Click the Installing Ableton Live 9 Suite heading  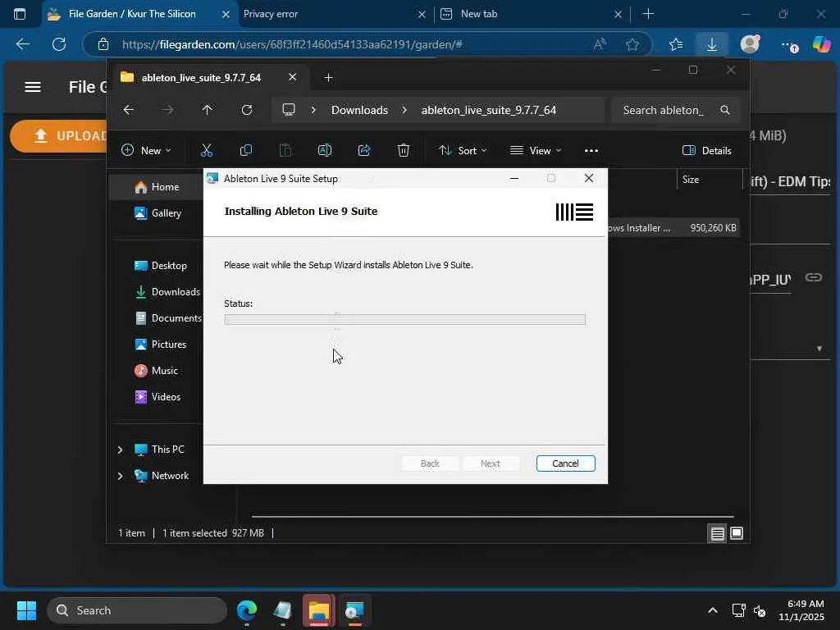click(x=300, y=211)
